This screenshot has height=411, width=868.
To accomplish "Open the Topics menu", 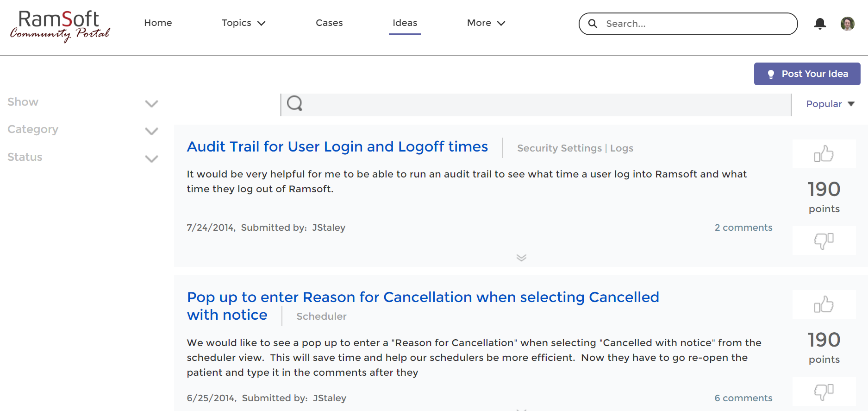I will tap(244, 23).
